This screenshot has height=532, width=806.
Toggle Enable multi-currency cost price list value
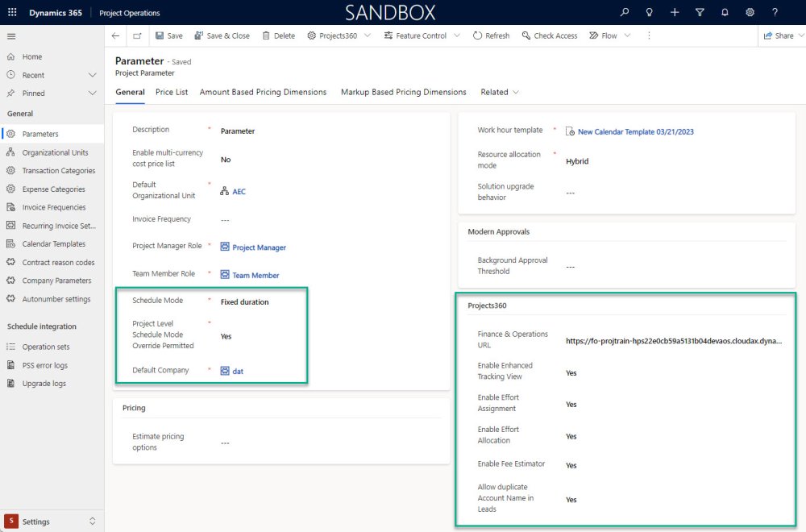(226, 160)
